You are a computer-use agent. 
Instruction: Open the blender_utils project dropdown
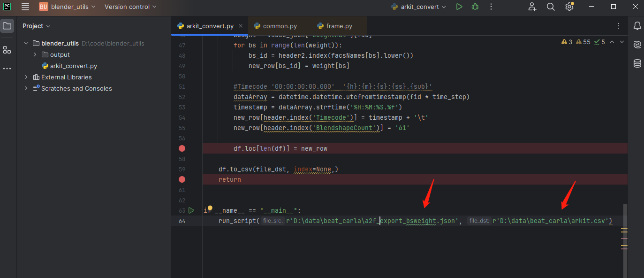coord(68,7)
